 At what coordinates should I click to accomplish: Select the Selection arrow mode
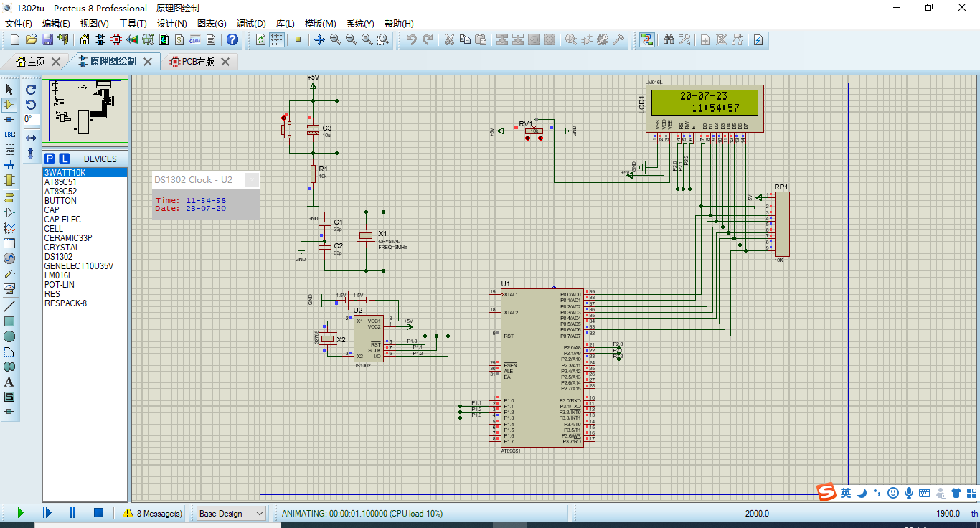pos(9,90)
